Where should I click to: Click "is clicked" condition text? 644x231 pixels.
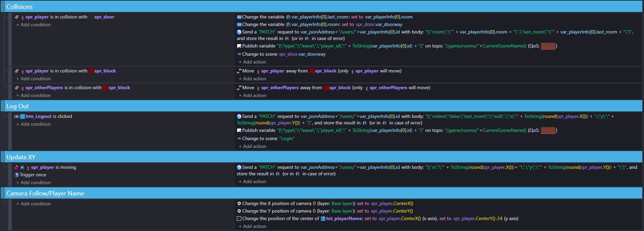(x=63, y=117)
